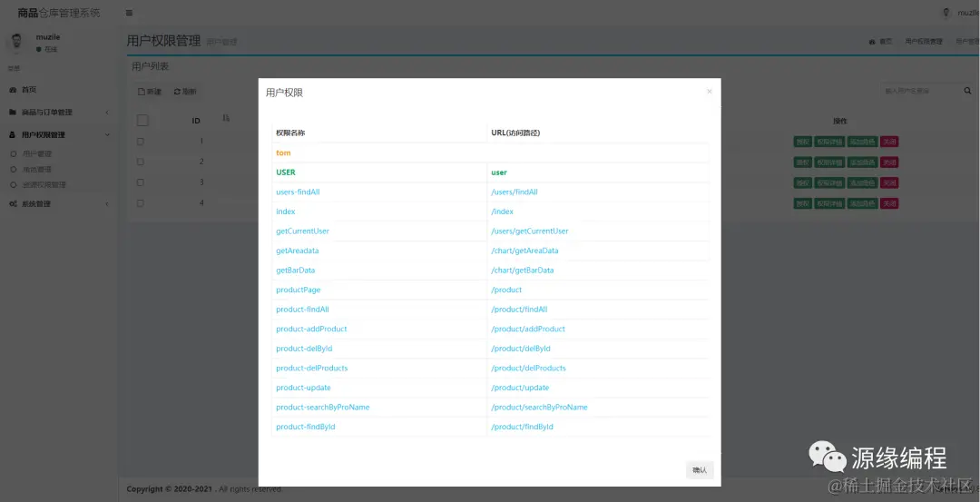Click the product-findById permission name
Viewport: 980px width, 502px height.
[307, 427]
